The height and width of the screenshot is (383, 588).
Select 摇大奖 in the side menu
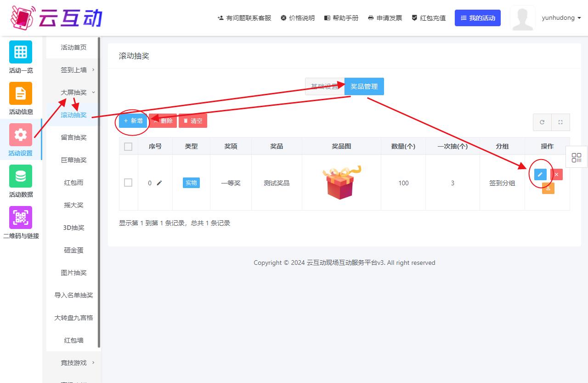73,205
